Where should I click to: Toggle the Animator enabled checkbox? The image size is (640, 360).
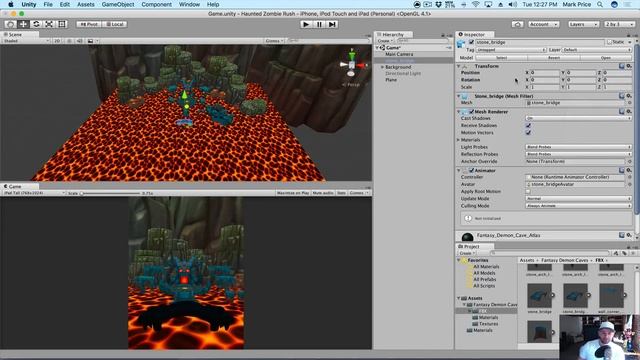point(471,170)
